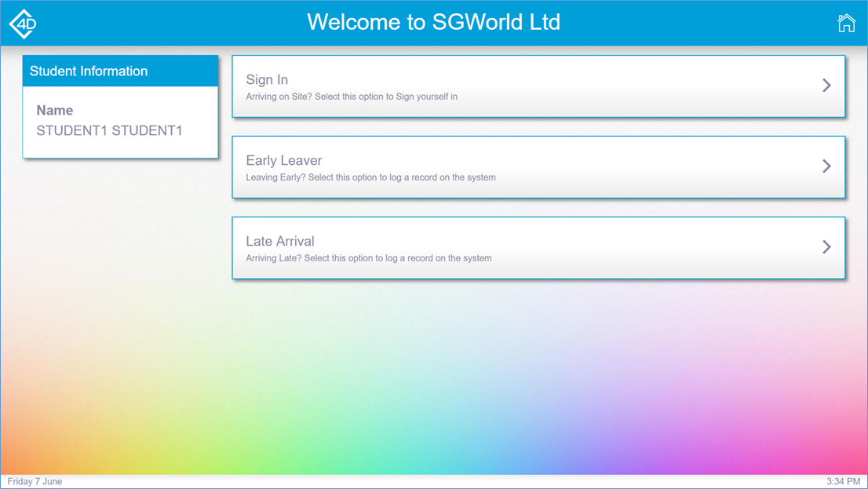Click the 'Arriving on Site?' description text
The height and width of the screenshot is (489, 868).
[352, 97]
